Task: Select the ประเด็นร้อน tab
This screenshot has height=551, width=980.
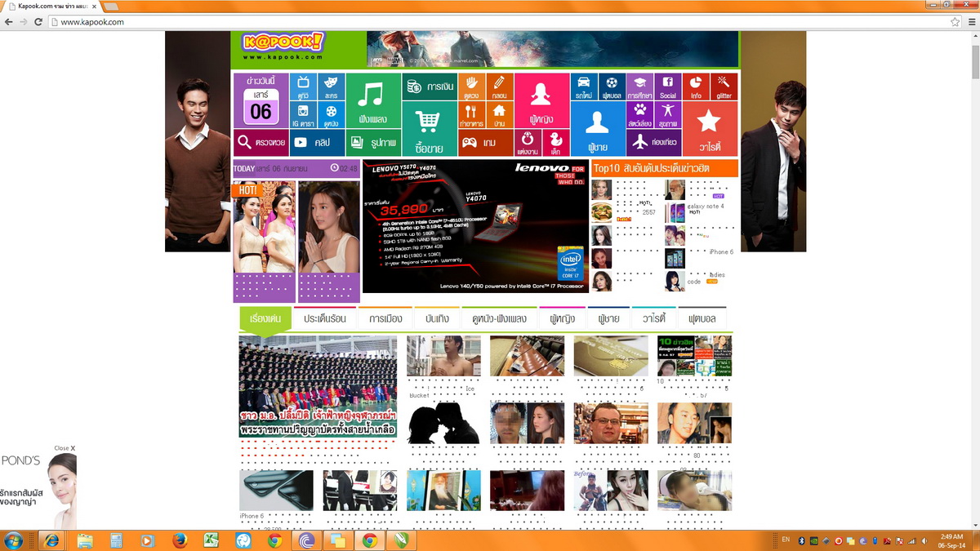Action: (325, 318)
